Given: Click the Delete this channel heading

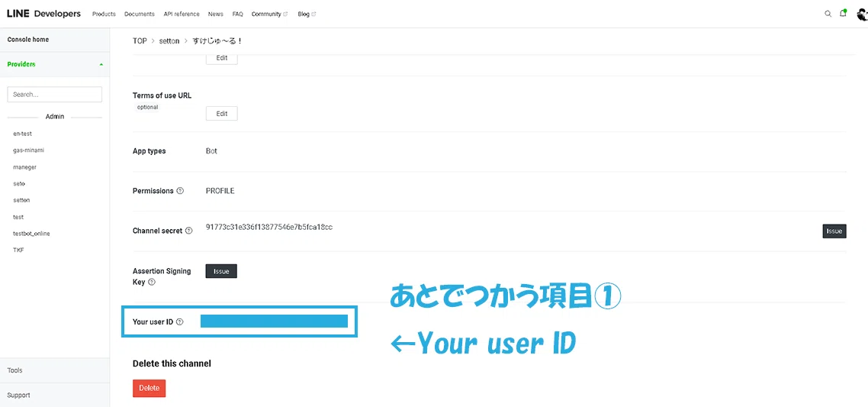Looking at the screenshot, I should [172, 363].
